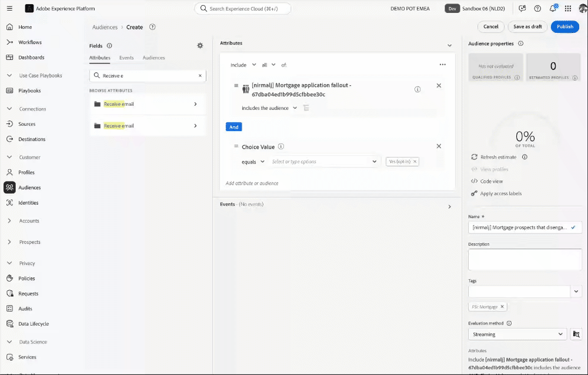Change the 'includes the audience' operator
Image resolution: width=588 pixels, height=375 pixels.
pos(269,108)
